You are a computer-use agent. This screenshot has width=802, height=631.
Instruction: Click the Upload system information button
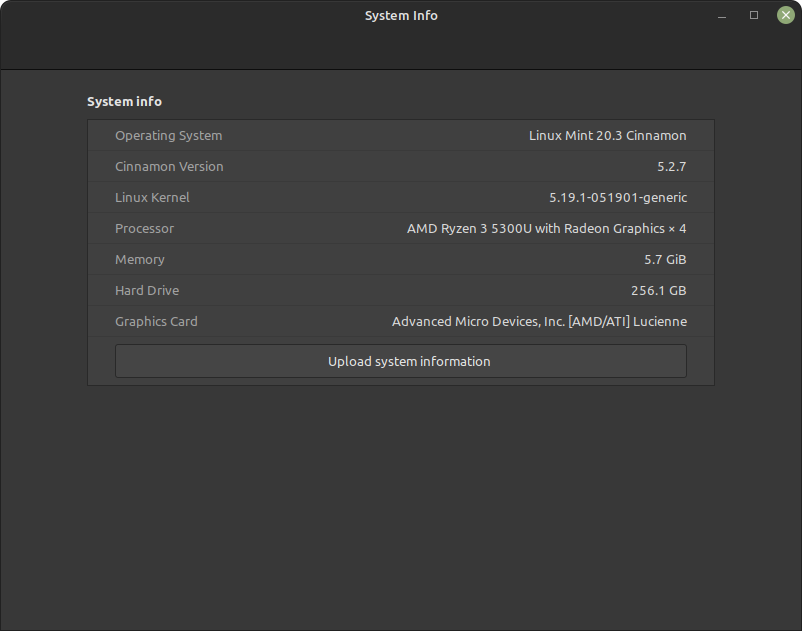(400, 361)
